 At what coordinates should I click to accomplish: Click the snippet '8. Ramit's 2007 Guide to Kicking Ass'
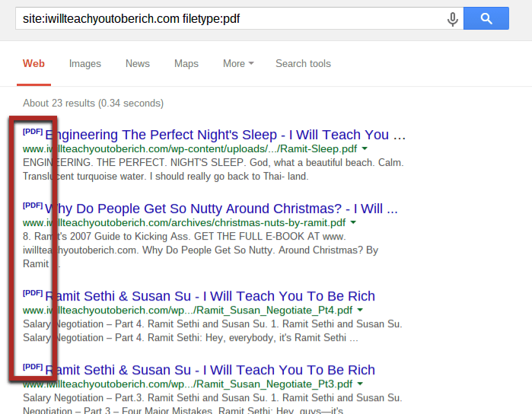[x=200, y=250]
